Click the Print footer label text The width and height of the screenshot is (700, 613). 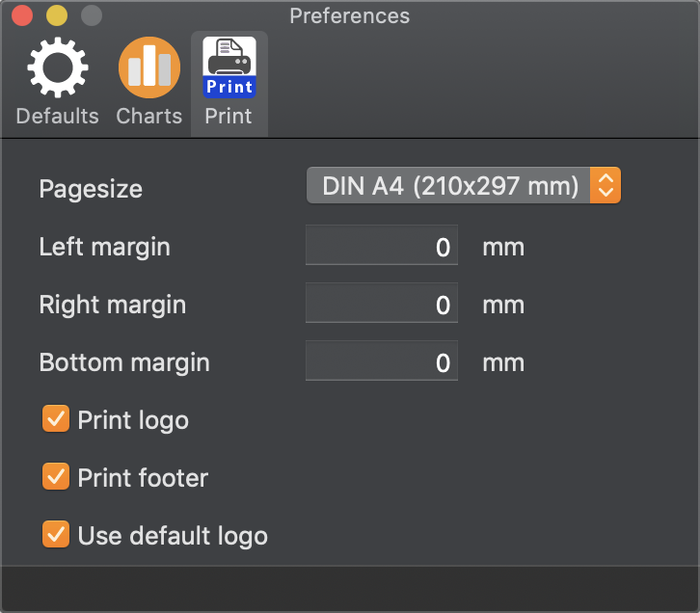143,478
